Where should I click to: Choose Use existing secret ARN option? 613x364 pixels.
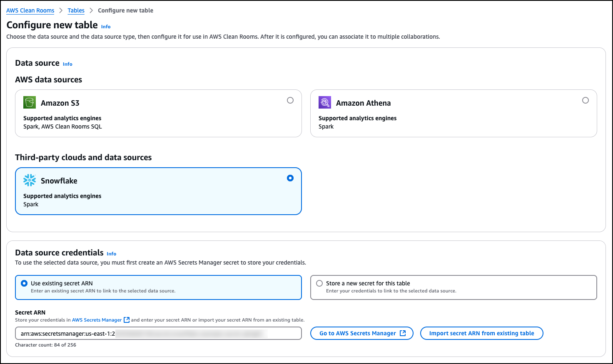(158, 287)
